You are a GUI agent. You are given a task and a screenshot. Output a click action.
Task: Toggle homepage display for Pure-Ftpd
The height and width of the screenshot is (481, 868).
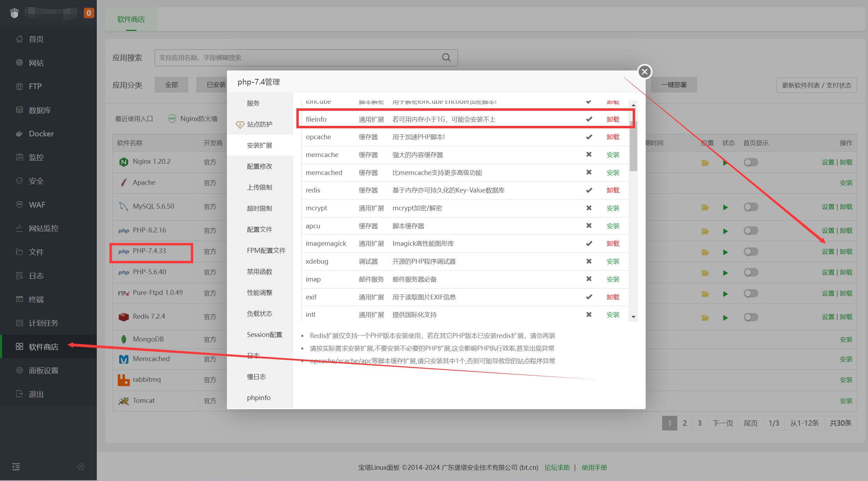(x=751, y=293)
